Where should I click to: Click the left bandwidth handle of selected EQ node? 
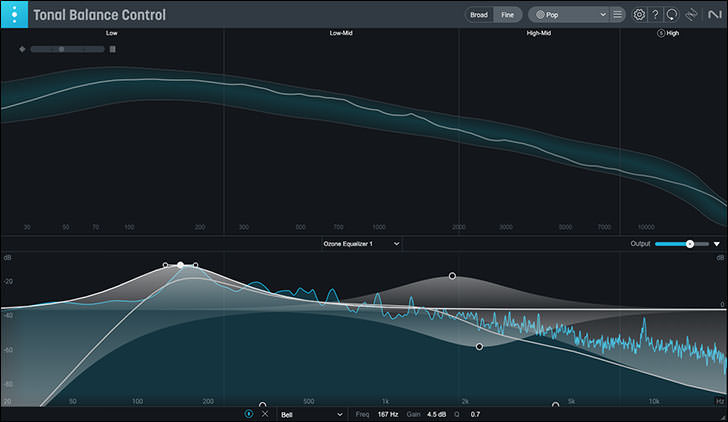coord(165,265)
